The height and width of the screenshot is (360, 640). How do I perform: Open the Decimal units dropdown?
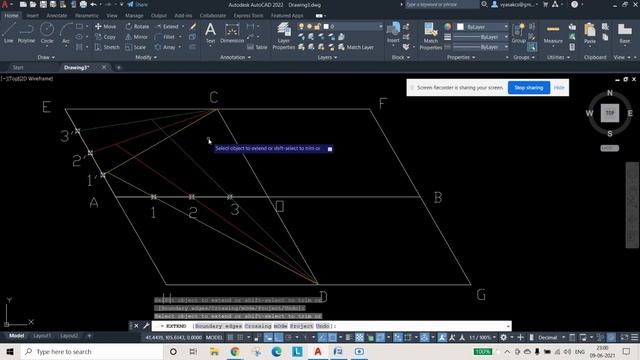click(551, 338)
